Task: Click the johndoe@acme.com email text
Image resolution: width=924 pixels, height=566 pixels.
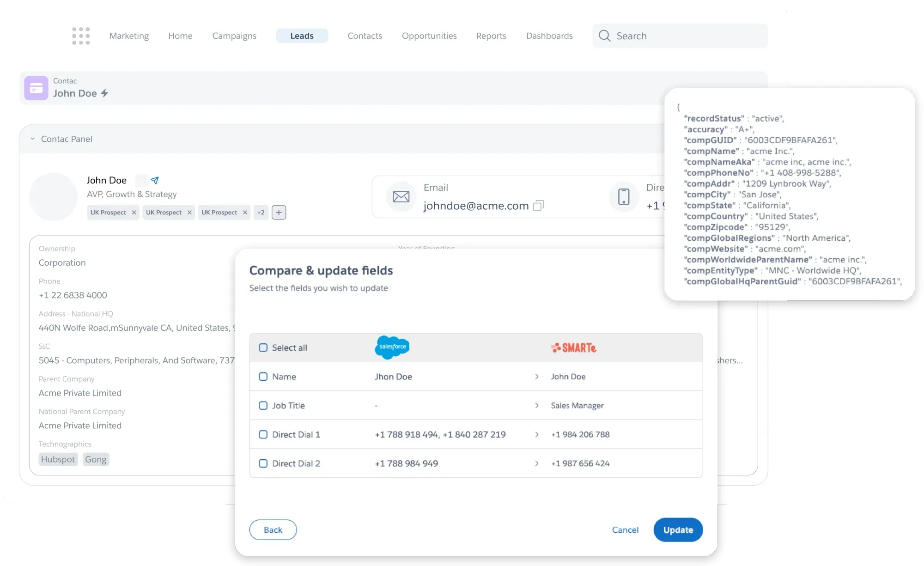Action: pyautogui.click(x=476, y=206)
